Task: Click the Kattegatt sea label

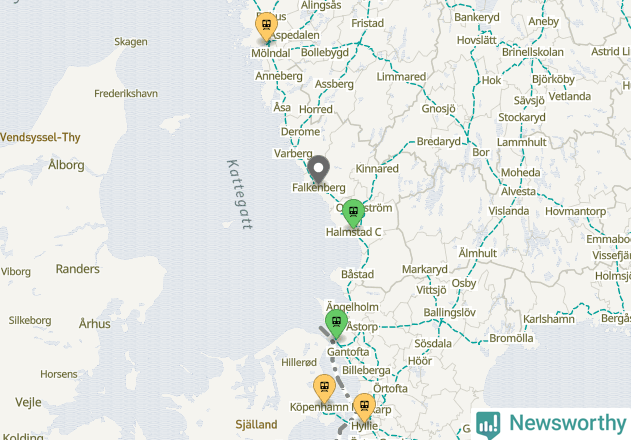Action: coord(239,195)
